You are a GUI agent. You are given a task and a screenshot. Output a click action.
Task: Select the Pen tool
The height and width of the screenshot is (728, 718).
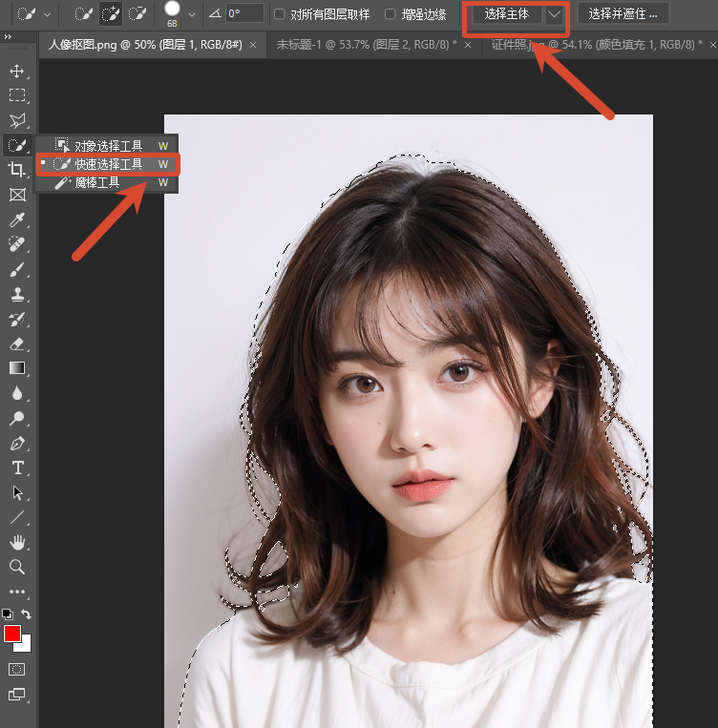click(x=17, y=443)
